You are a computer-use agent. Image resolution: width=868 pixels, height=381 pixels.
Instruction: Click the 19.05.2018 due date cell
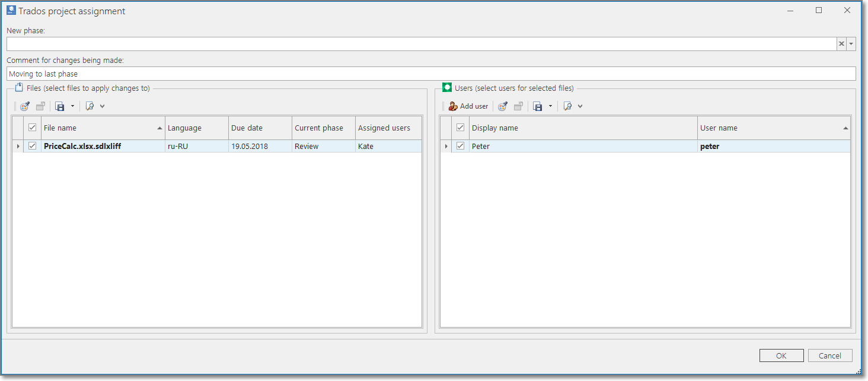[260, 146]
